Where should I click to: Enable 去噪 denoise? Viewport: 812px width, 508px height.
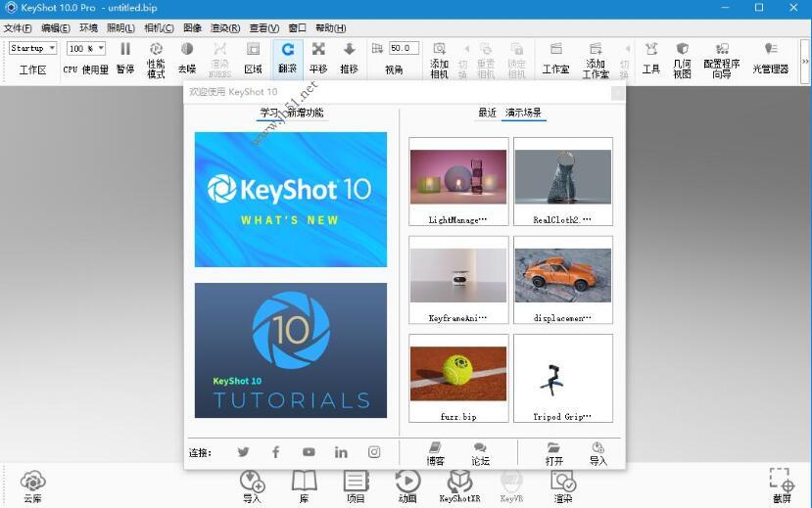(x=187, y=58)
